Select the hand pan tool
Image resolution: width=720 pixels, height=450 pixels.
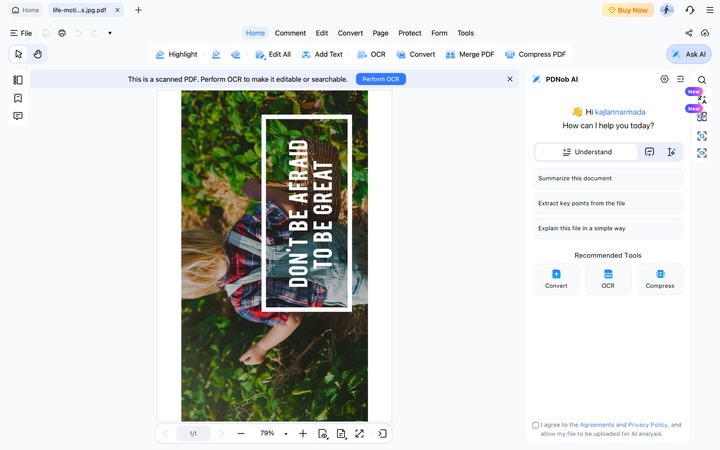tap(38, 54)
